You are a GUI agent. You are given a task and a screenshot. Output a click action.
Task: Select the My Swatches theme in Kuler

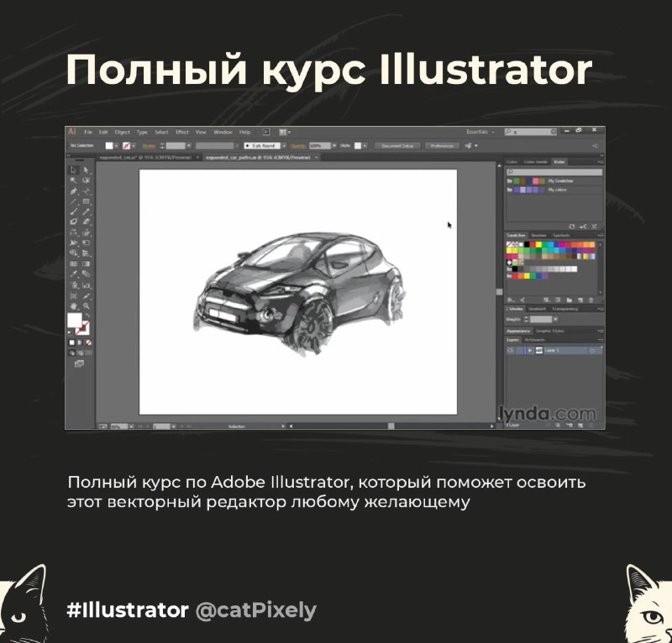[x=554, y=181]
